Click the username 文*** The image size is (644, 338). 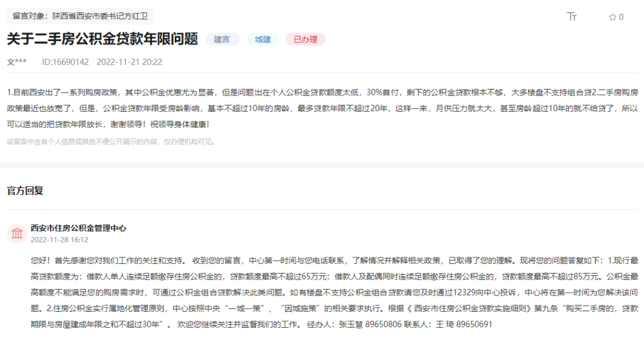[17, 62]
